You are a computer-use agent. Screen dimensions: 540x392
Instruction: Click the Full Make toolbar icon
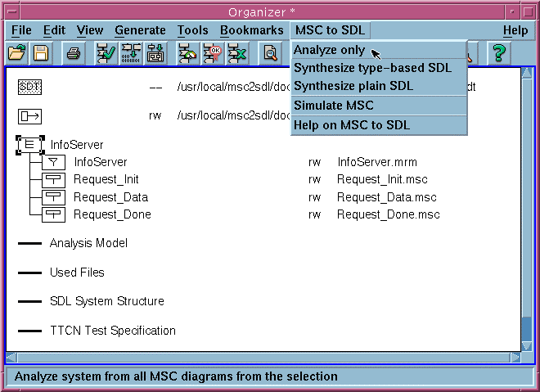point(155,53)
